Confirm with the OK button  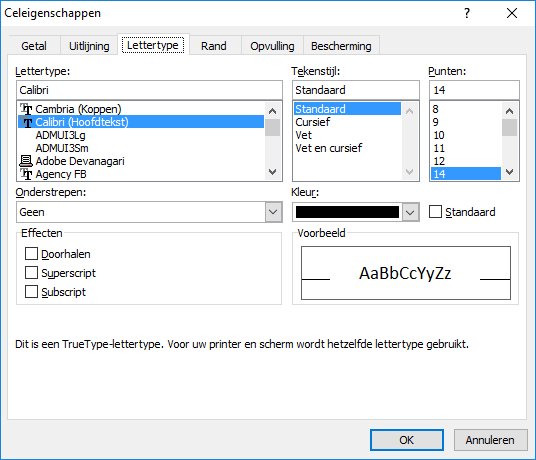tap(406, 440)
